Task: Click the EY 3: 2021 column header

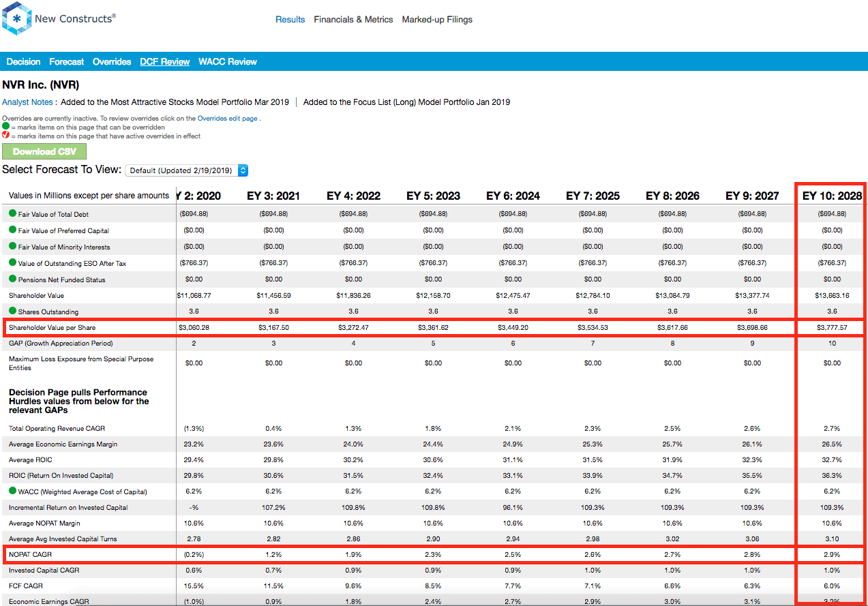Action: (x=273, y=196)
